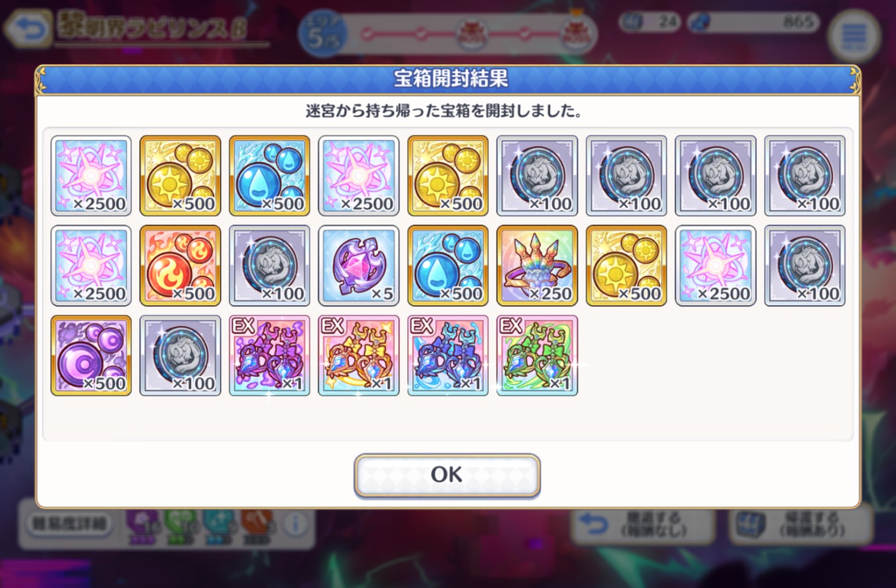This screenshot has height=588, width=896.
Task: Tap the golden EX equipment x1 reward
Action: coord(359,355)
